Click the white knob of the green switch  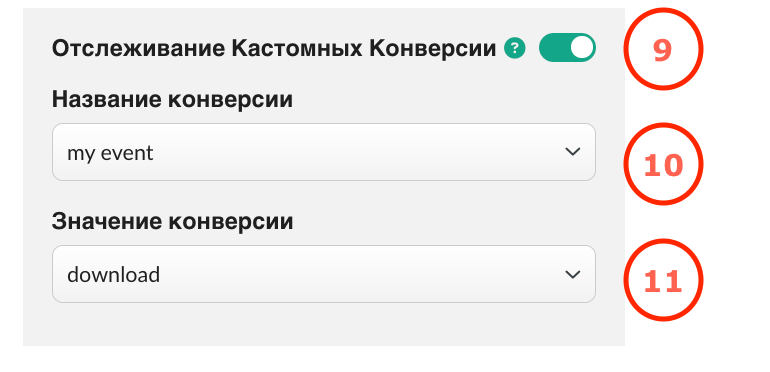coord(581,48)
